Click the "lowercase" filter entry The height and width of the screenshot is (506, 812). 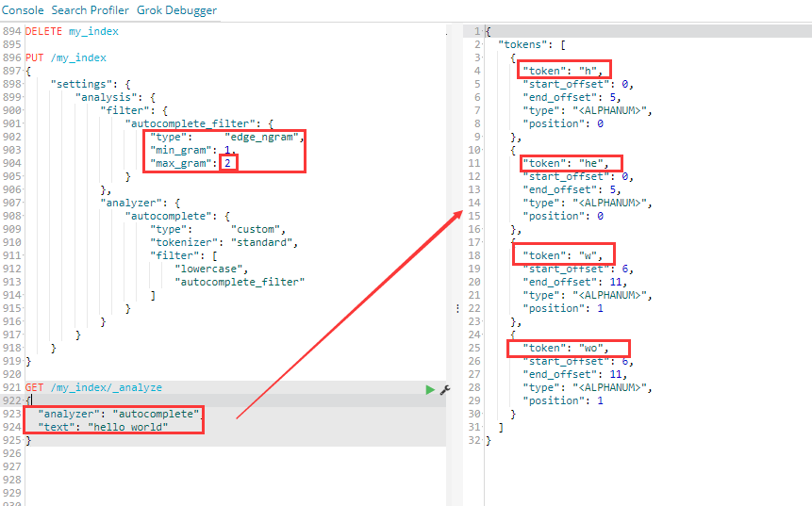coord(208,269)
